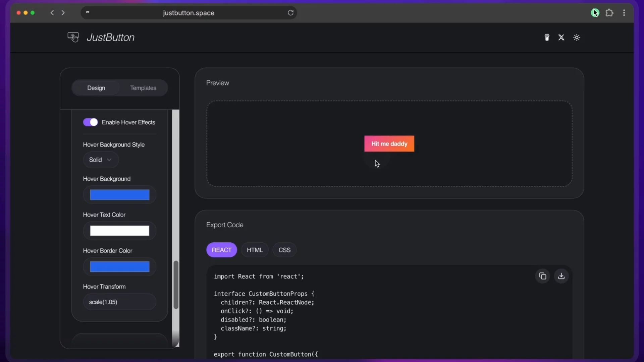Click the JustButton logo icon
Screen dimensions: 644x362
point(73,37)
